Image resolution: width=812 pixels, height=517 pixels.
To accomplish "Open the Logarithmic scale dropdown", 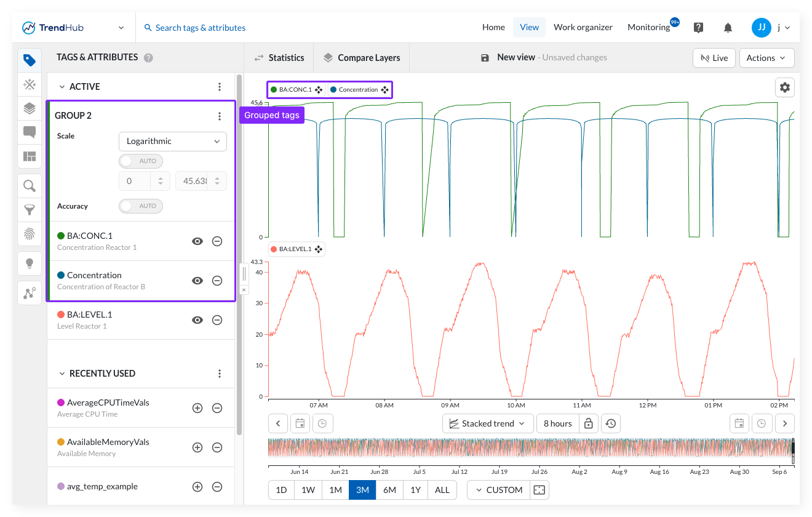I will click(173, 142).
